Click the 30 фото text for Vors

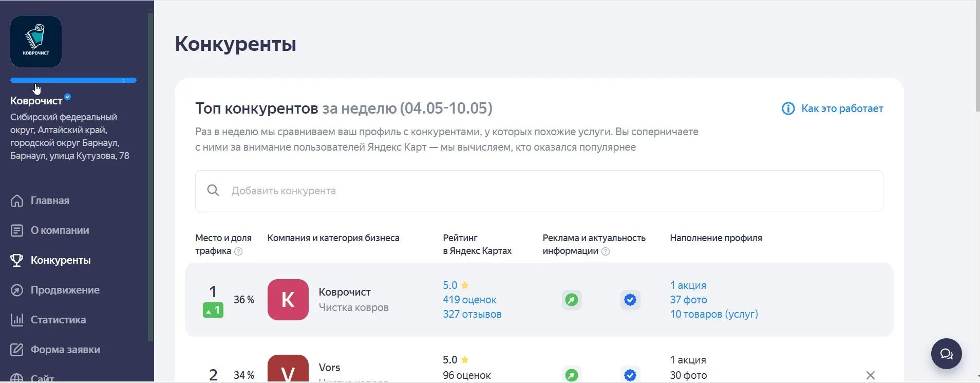(x=688, y=375)
